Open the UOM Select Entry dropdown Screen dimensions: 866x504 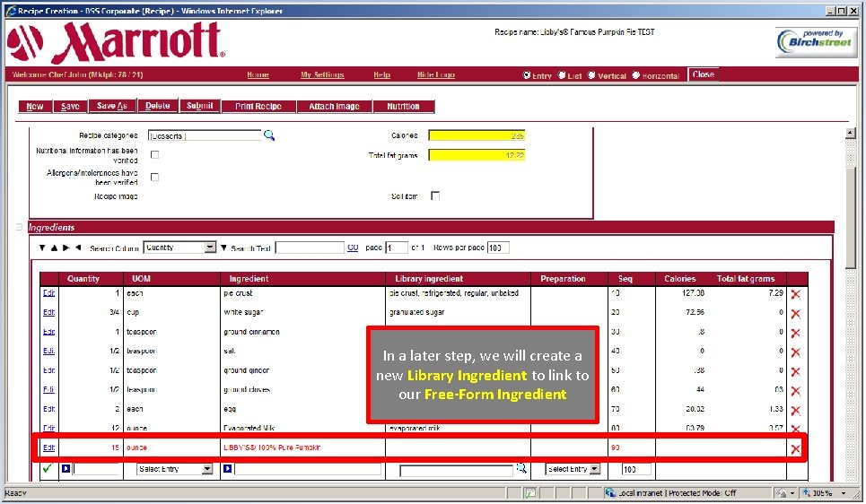pyautogui.click(x=206, y=469)
